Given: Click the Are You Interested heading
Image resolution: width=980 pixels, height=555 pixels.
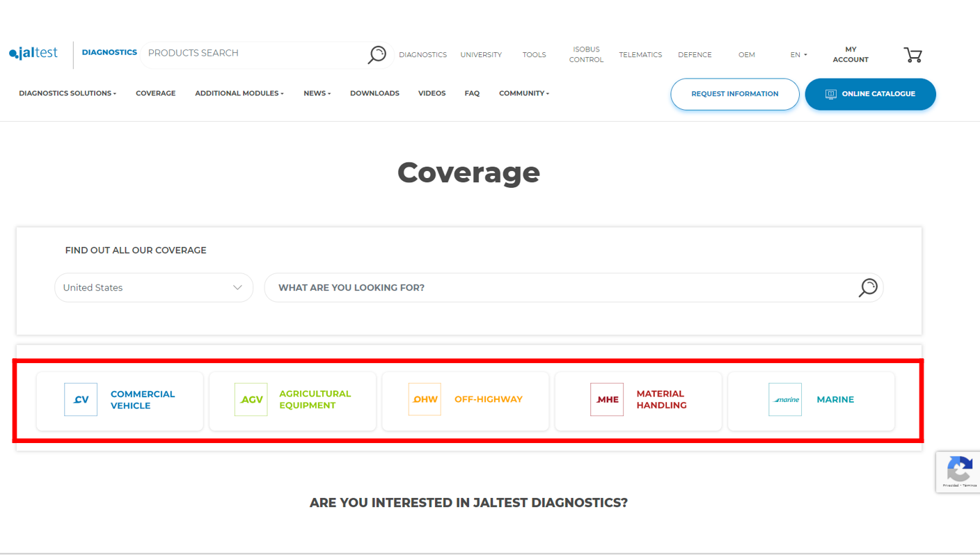Looking at the screenshot, I should [468, 502].
